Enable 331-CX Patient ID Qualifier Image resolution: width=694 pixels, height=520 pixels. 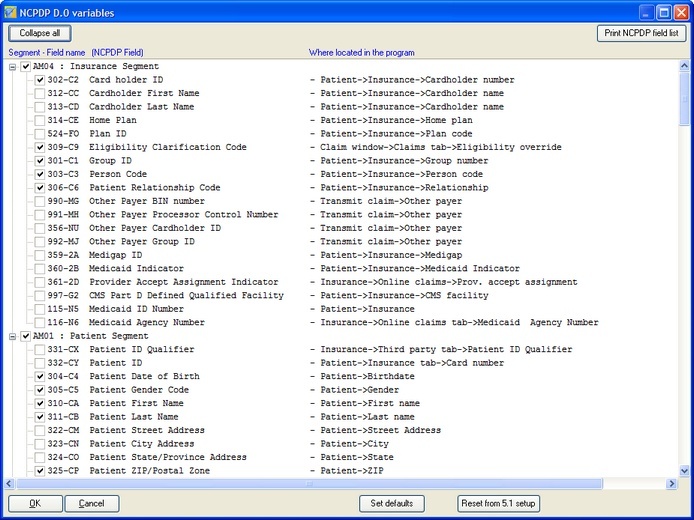pos(40,350)
